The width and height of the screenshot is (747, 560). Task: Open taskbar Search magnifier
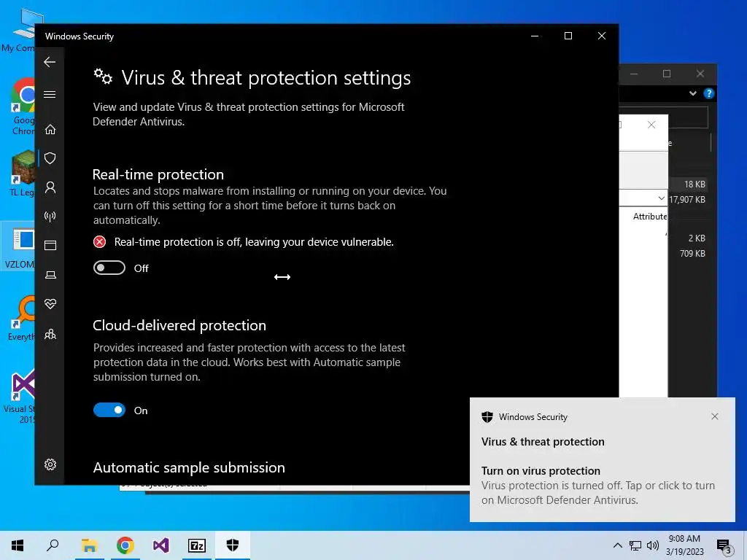click(53, 545)
